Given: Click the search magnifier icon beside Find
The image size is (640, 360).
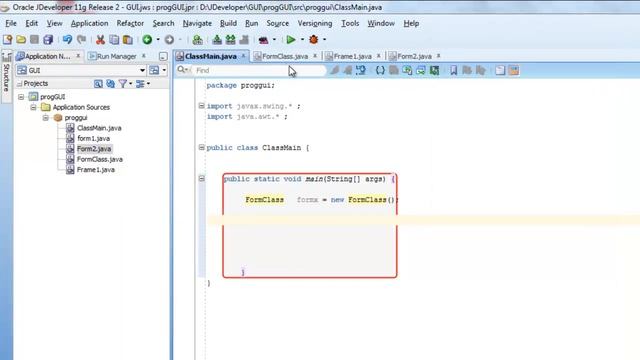Looking at the screenshot, I should [x=181, y=70].
